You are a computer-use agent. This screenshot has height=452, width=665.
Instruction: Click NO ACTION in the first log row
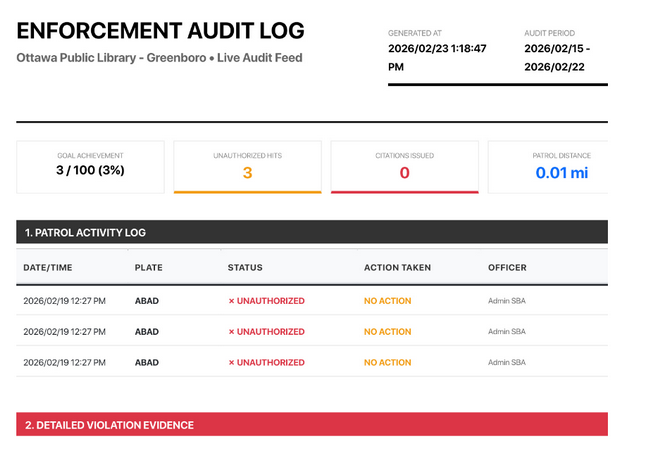click(x=387, y=301)
